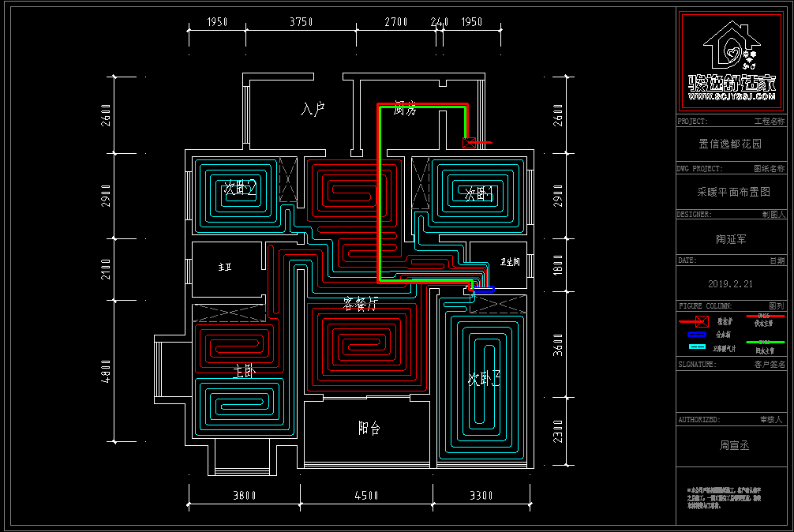Click the 主卫 bathroom label
This screenshot has width=794, height=532.
point(226,268)
